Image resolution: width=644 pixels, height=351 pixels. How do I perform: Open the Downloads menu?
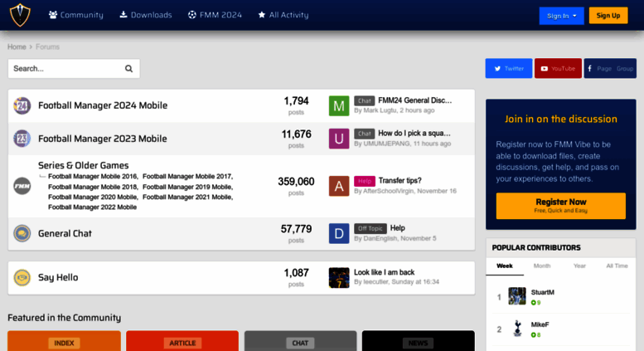[146, 15]
